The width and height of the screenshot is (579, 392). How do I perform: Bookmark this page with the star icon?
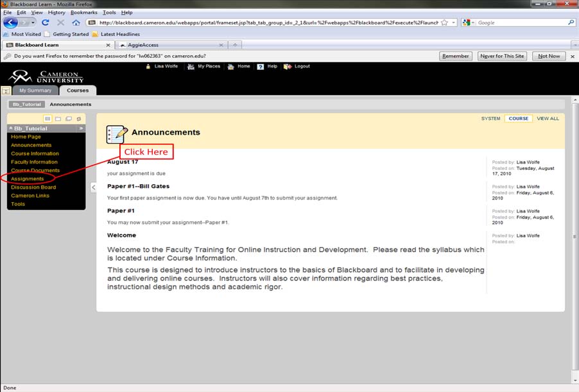tap(445, 22)
